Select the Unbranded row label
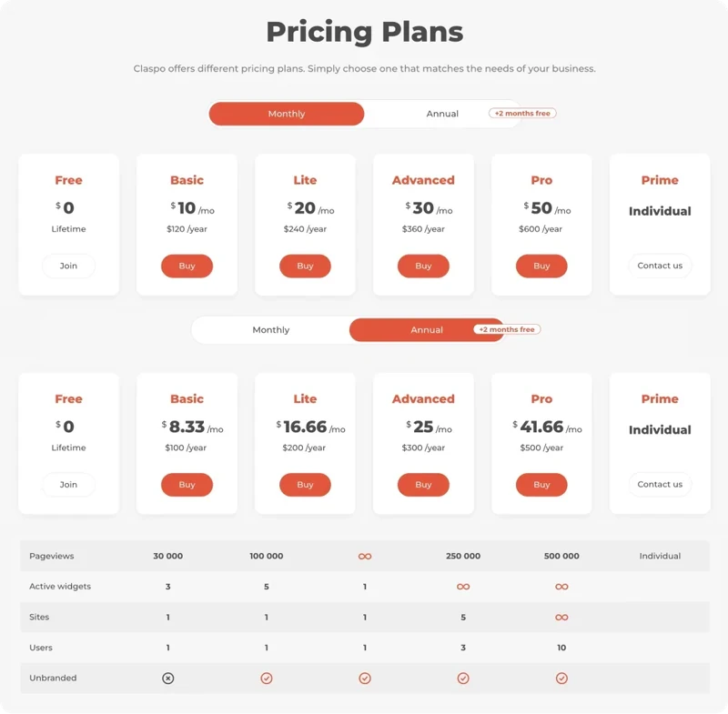Viewport: 728px width, 714px height. pyautogui.click(x=51, y=678)
